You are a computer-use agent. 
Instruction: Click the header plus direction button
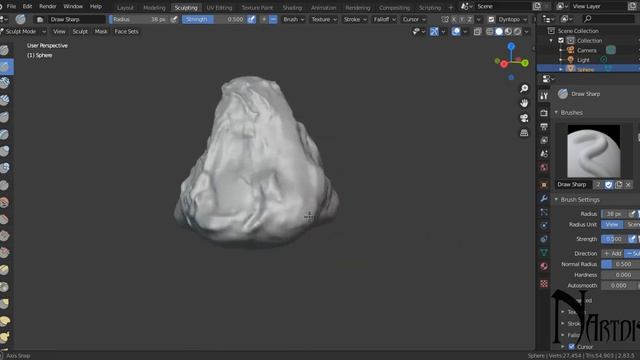point(264,19)
